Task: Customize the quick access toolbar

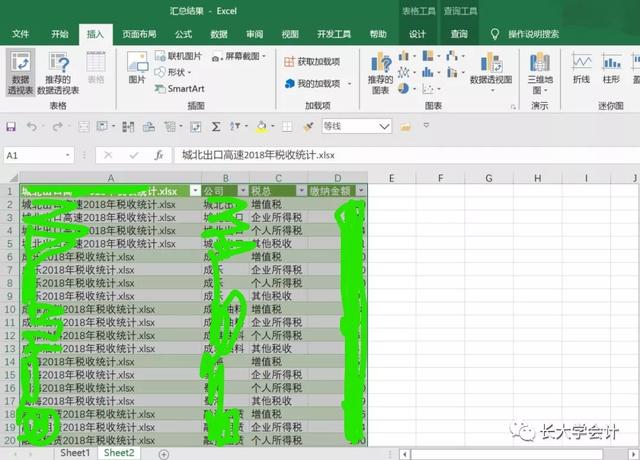Action: tap(427, 125)
